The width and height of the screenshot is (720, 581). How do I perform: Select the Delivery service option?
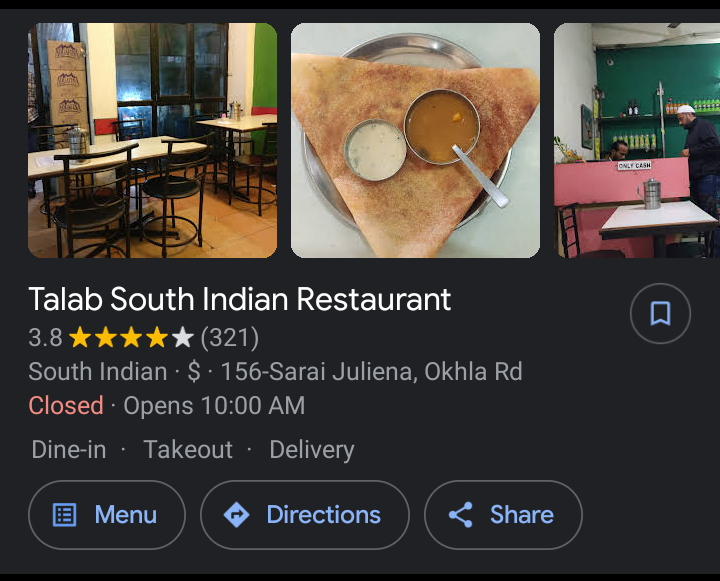point(312,449)
